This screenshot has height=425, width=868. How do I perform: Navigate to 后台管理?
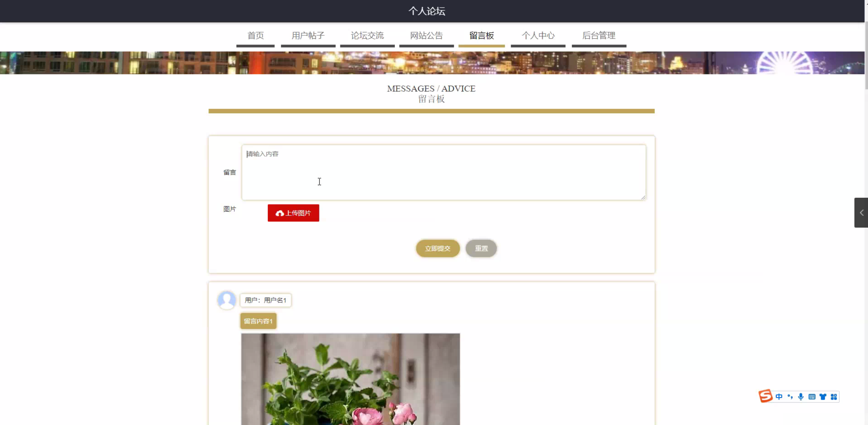pos(599,36)
